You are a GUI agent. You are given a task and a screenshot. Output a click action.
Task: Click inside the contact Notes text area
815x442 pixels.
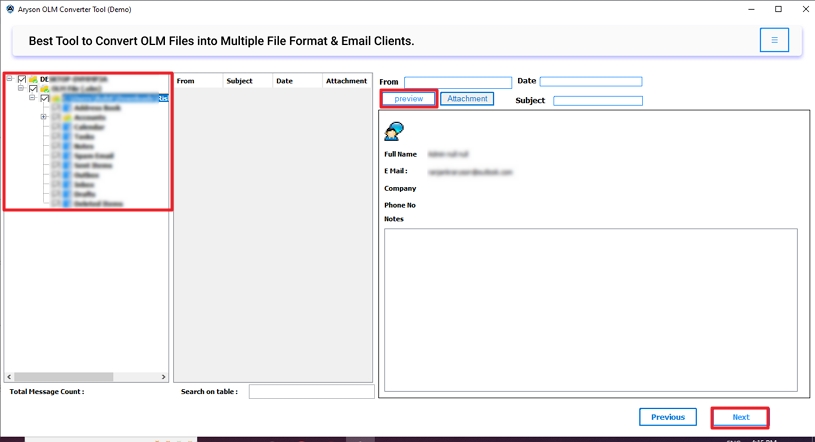[590, 310]
